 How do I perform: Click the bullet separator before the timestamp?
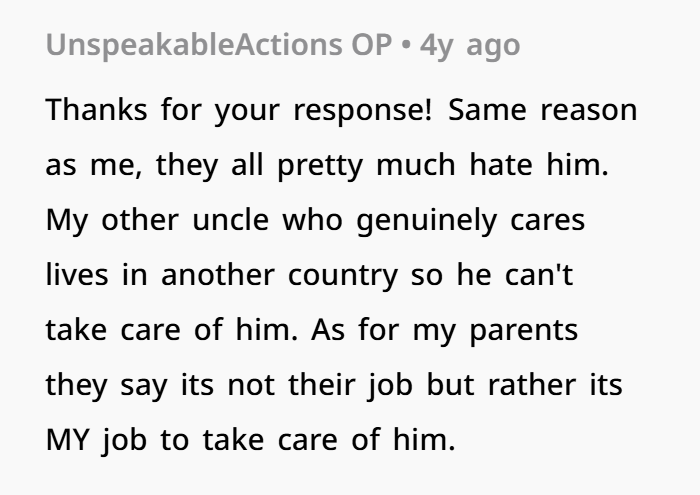(x=406, y=46)
